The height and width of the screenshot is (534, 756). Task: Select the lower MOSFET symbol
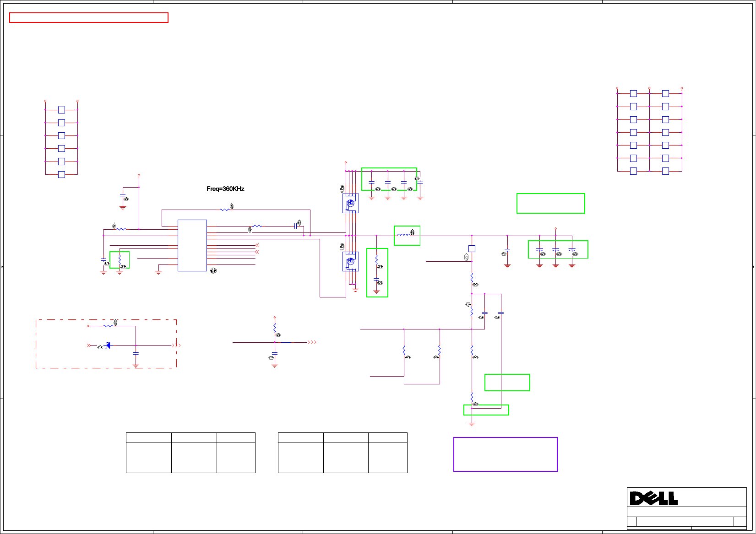351,262
